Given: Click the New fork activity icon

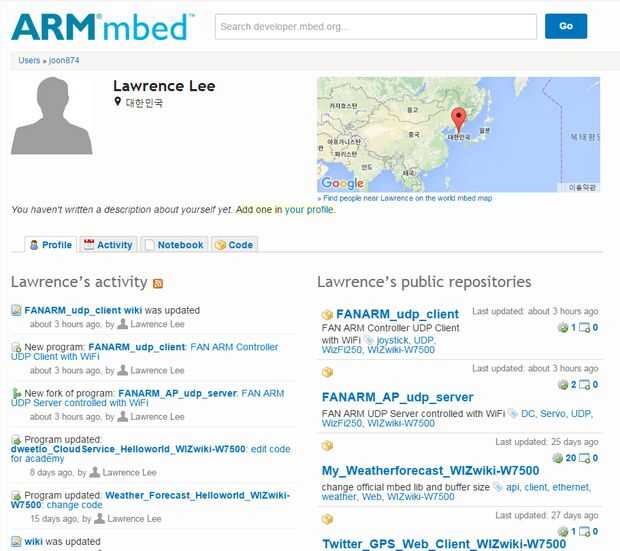Looking at the screenshot, I should 16,394.
